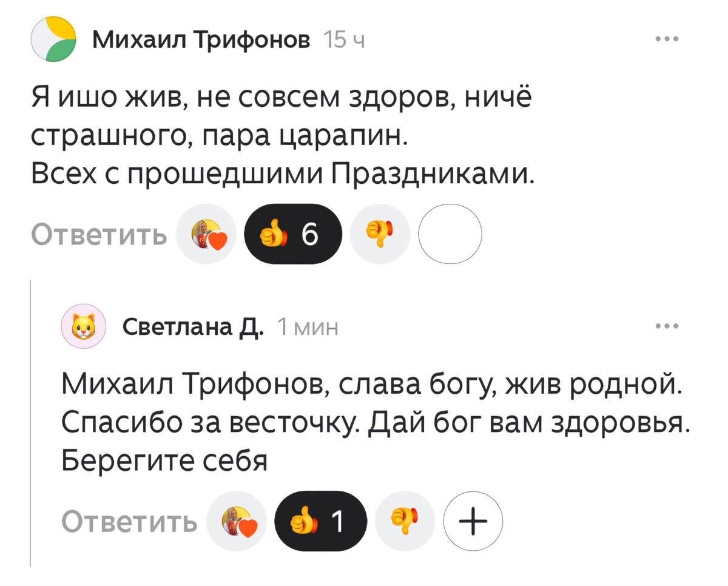
Task: Open Светлана Д.'s cat avatar
Action: point(84,326)
